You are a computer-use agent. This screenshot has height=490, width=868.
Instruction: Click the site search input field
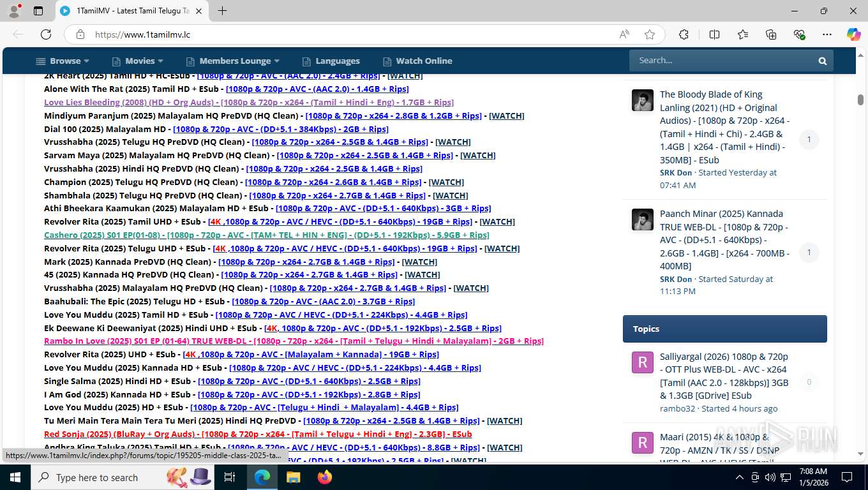click(x=721, y=61)
